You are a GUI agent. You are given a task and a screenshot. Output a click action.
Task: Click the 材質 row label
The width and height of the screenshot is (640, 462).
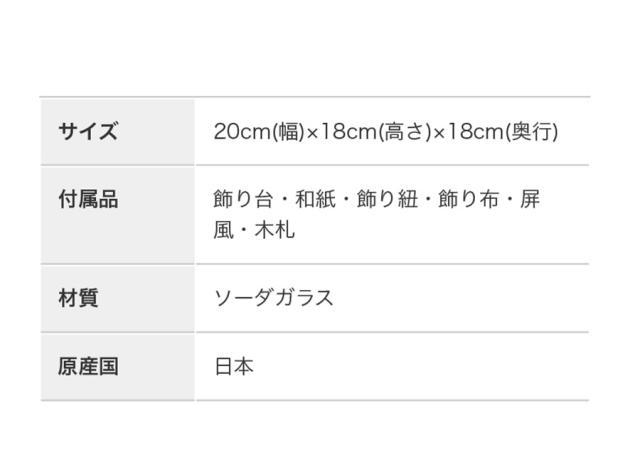(x=78, y=298)
